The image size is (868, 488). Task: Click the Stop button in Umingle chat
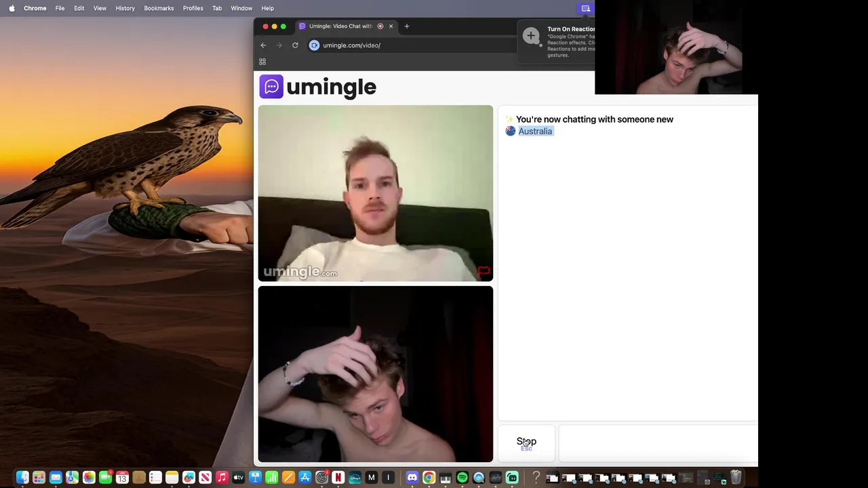526,443
